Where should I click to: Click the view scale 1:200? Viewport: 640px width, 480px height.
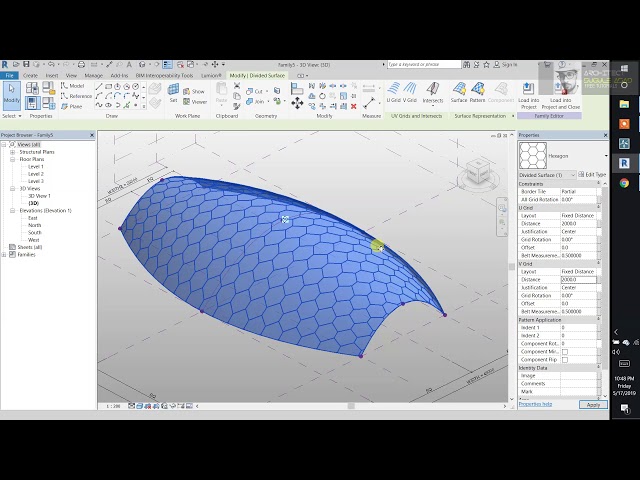(113, 406)
